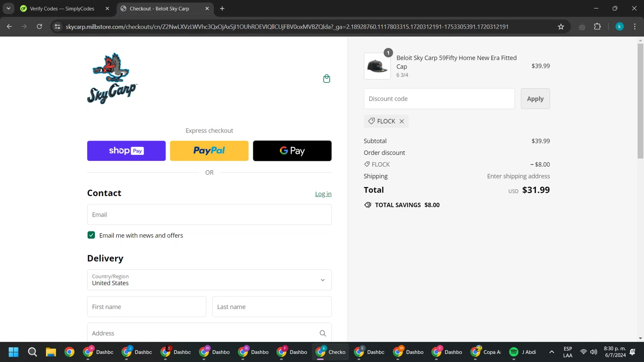Viewport: 644px width, 362px height.
Task: Pay with PayPal express checkout
Action: point(209,151)
